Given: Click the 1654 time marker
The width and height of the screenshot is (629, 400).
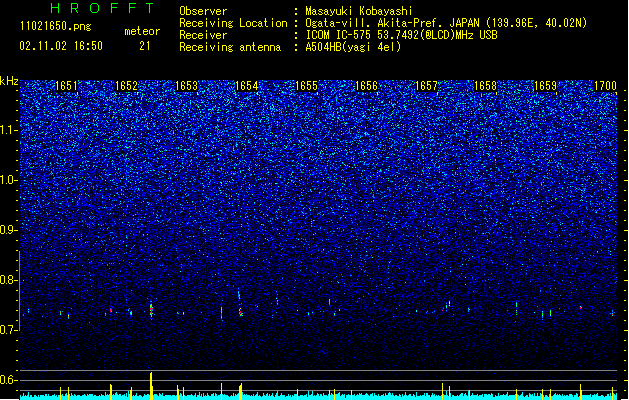Looking at the screenshot, I should tap(246, 86).
